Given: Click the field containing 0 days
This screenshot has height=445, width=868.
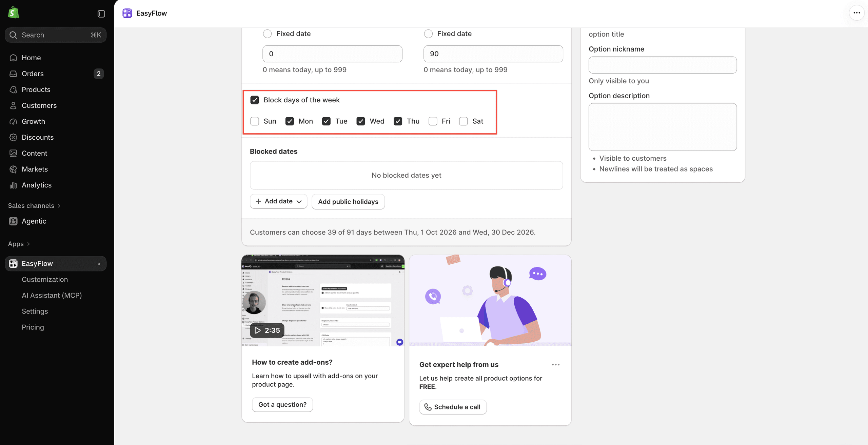Looking at the screenshot, I should [x=332, y=54].
